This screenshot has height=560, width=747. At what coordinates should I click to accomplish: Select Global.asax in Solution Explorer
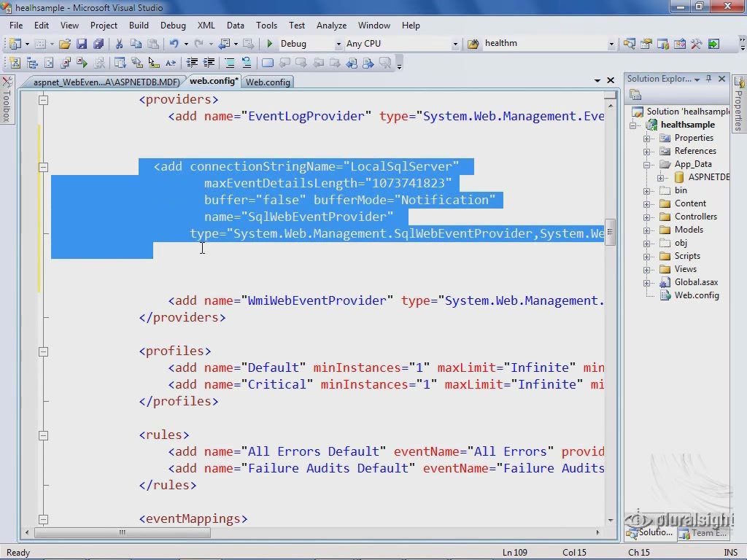(x=695, y=282)
